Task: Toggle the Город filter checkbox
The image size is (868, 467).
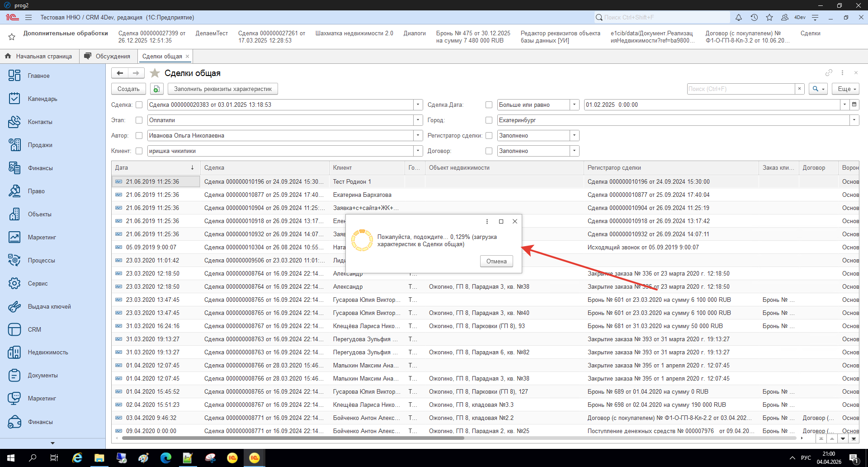Action: [x=489, y=120]
